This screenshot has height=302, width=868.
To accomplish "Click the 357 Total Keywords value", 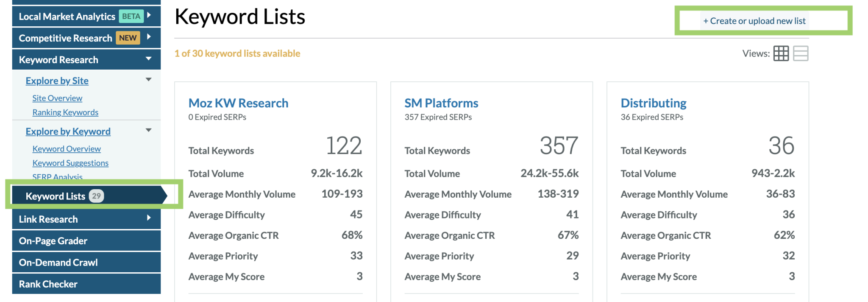I will (x=559, y=145).
